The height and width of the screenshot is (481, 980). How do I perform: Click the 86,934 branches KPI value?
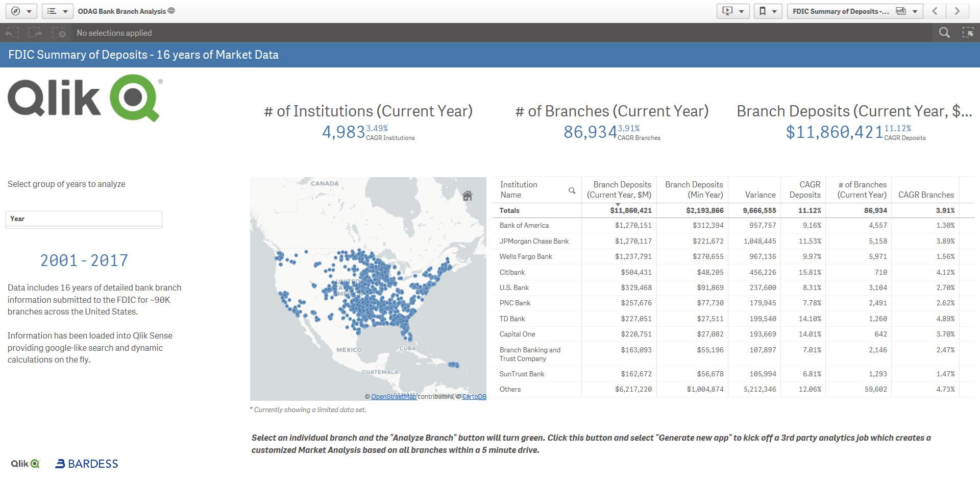coord(590,132)
